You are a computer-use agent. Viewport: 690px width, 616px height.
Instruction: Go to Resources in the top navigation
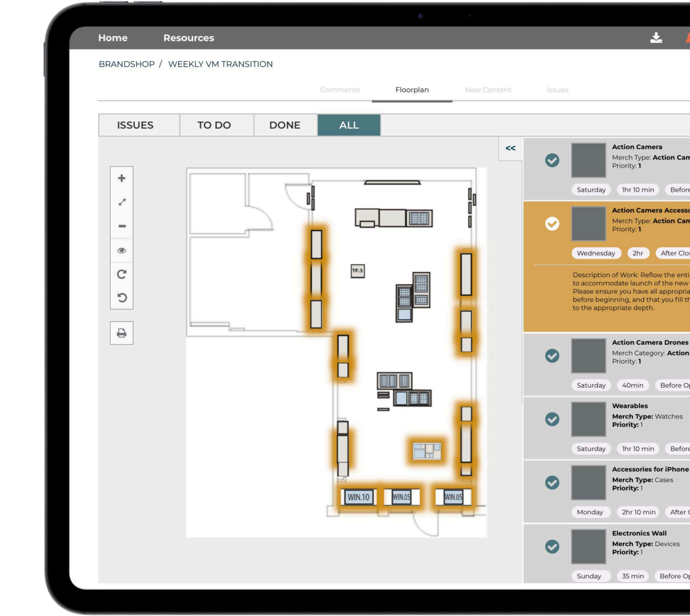tap(188, 38)
